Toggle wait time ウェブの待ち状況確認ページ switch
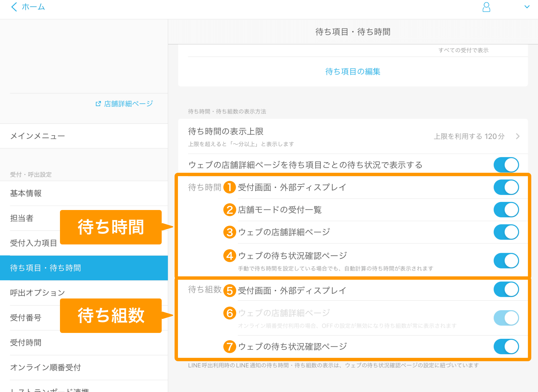Screen dimensions: 538x392 (x=506, y=261)
